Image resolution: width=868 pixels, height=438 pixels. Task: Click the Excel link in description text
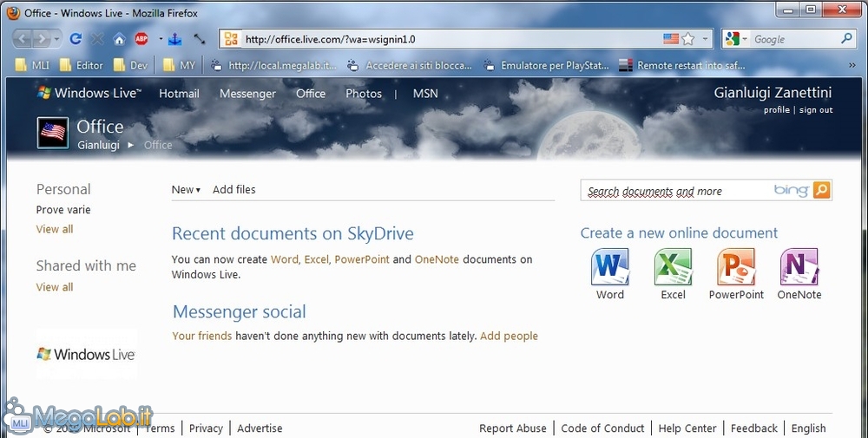[x=316, y=258]
